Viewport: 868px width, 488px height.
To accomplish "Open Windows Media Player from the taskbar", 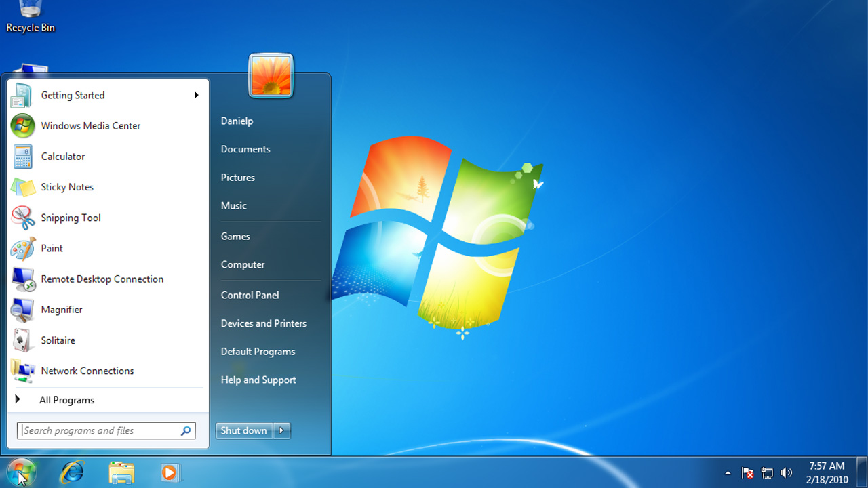I will pyautogui.click(x=170, y=472).
